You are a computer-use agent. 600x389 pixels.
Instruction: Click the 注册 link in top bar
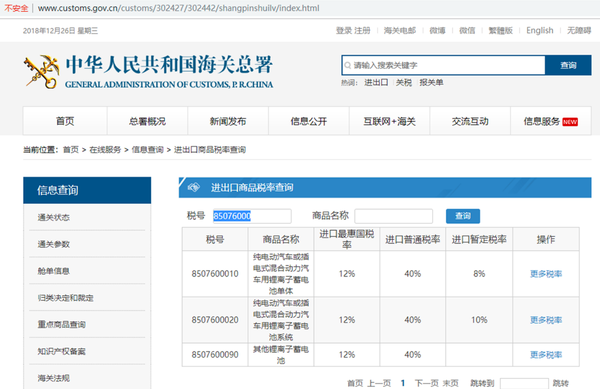362,31
